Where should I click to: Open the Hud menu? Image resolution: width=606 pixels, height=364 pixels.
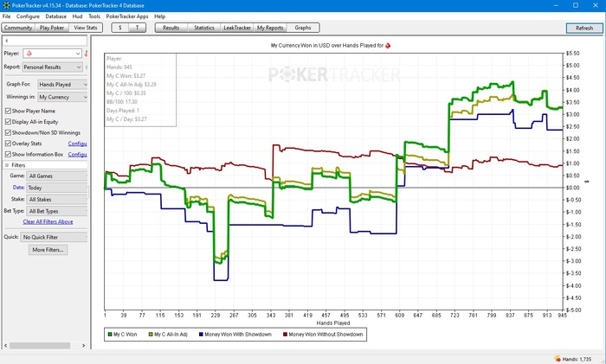point(77,16)
